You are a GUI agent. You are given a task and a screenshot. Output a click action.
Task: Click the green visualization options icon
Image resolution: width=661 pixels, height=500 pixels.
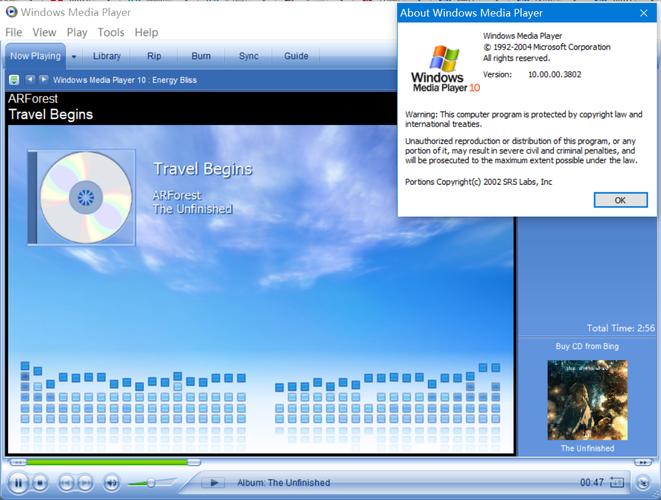(14, 79)
